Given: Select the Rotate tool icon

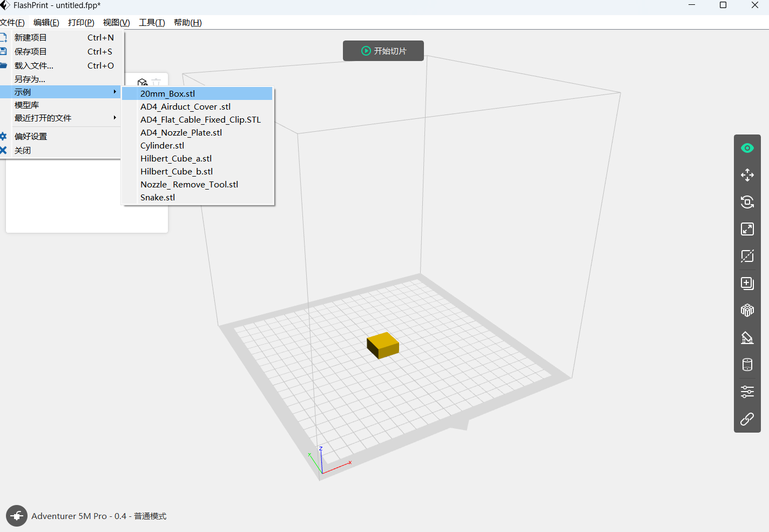Looking at the screenshot, I should click(747, 202).
